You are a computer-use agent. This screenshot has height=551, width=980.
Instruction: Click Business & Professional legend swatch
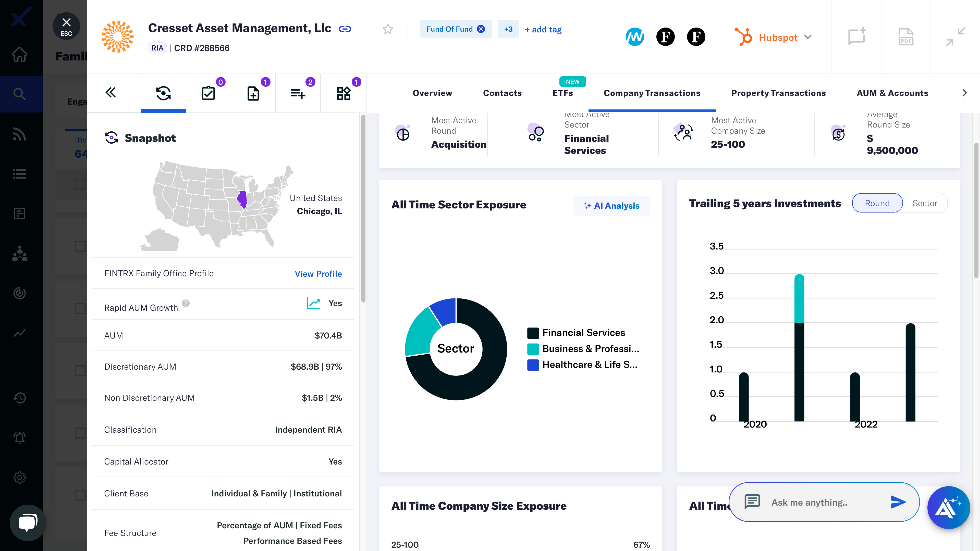tap(533, 349)
